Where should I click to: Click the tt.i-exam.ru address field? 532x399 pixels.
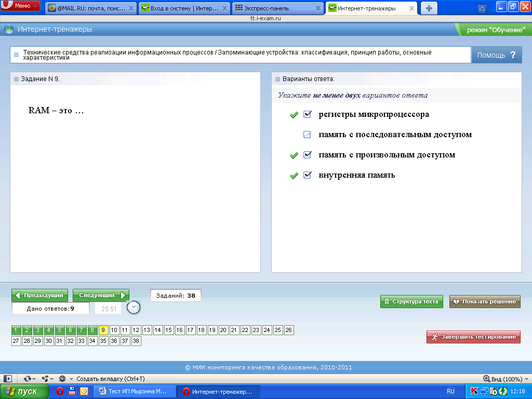[x=265, y=18]
